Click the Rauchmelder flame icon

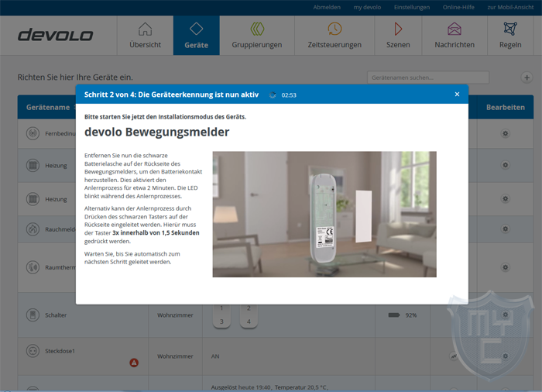(x=33, y=229)
